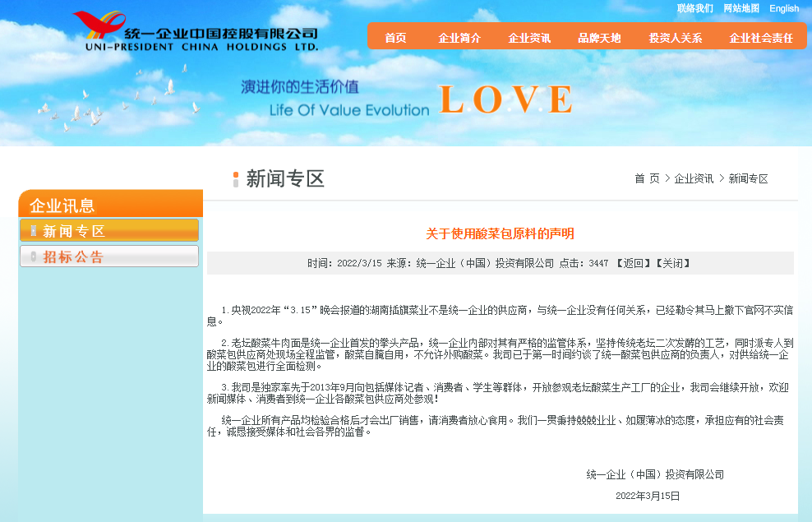Switch the site language to English
Image resolution: width=812 pixels, height=522 pixels.
pos(784,8)
